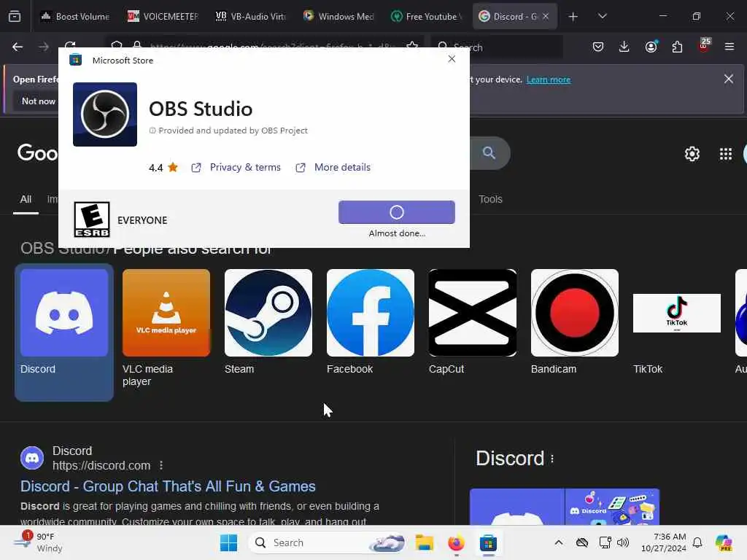Click the ESRB Everyone rating icon

tap(92, 219)
